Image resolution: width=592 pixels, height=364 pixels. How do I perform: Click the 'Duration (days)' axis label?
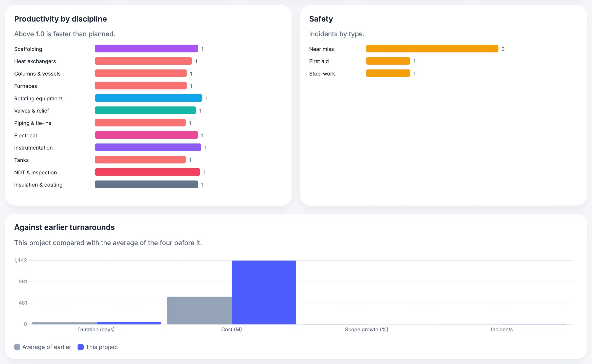pos(97,329)
